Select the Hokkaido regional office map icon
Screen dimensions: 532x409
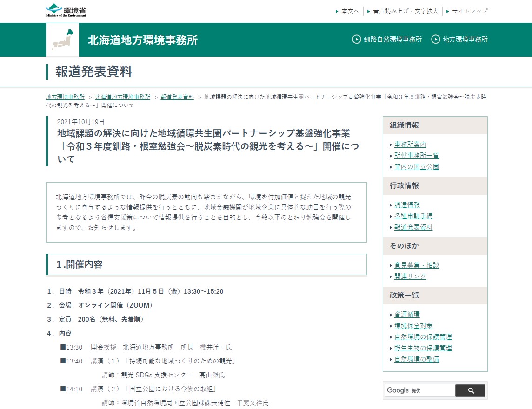point(62,40)
